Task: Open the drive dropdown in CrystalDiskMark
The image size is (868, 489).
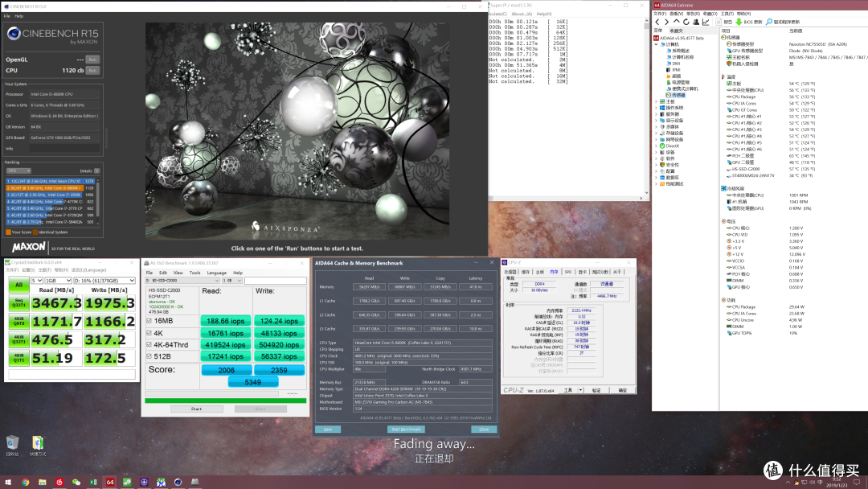Action: pos(104,280)
